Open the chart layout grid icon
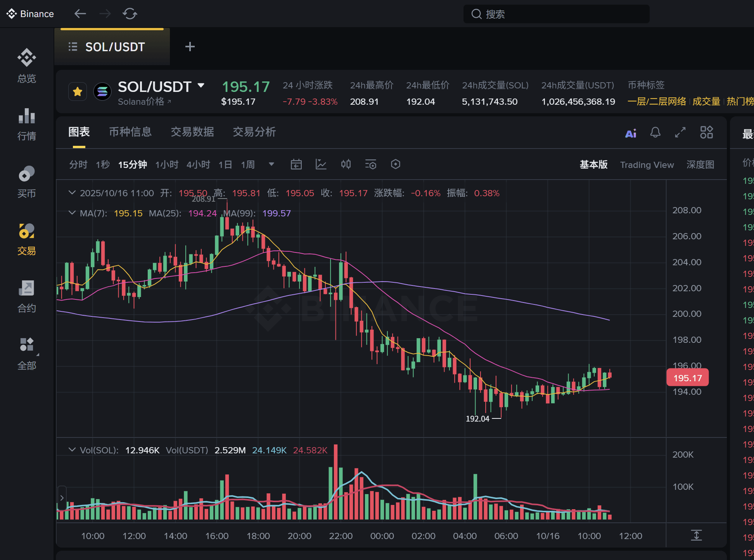 click(706, 132)
